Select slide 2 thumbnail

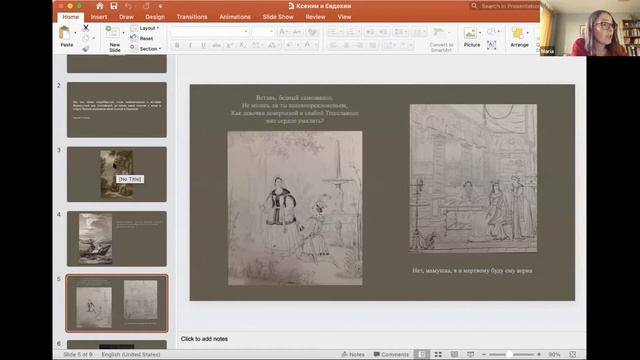coord(117,110)
